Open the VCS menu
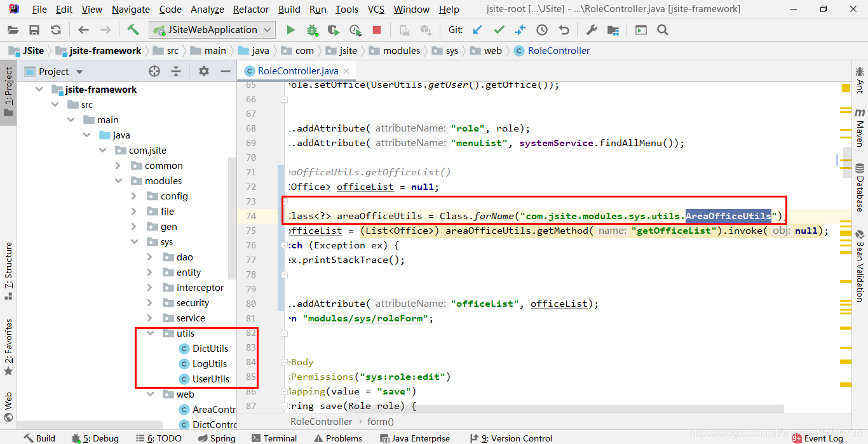The height and width of the screenshot is (444, 868). pos(376,10)
